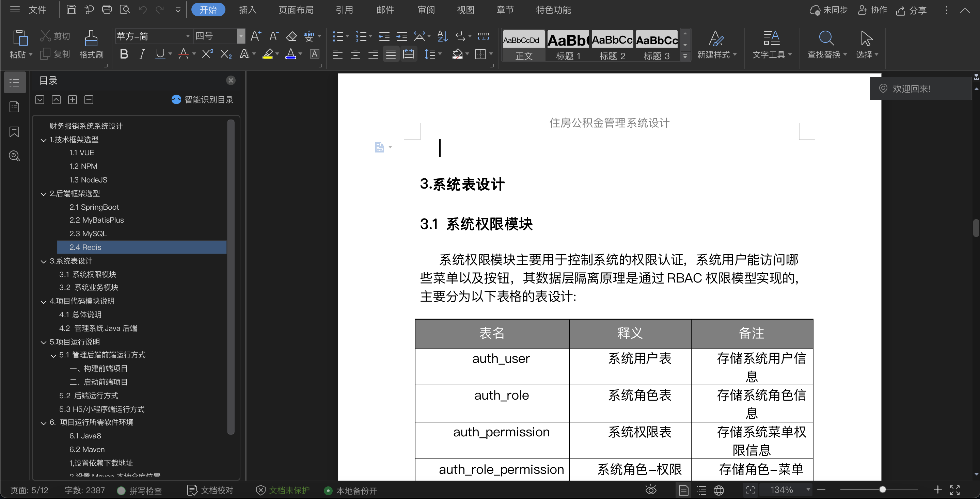Align text to the left
This screenshot has height=499, width=980.
(x=337, y=54)
